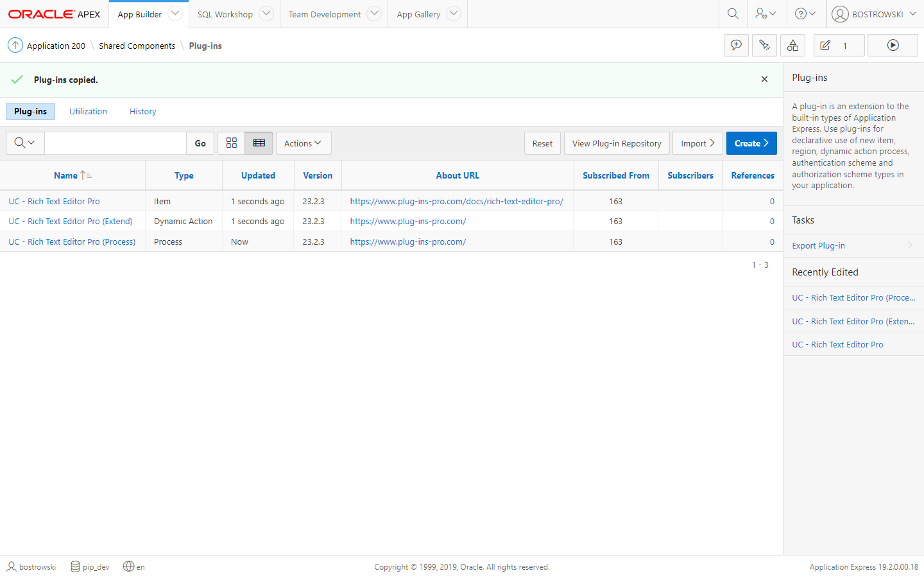The image size is (924, 578).
Task: Open the Application 200 breadcrumb link
Action: tap(56, 46)
